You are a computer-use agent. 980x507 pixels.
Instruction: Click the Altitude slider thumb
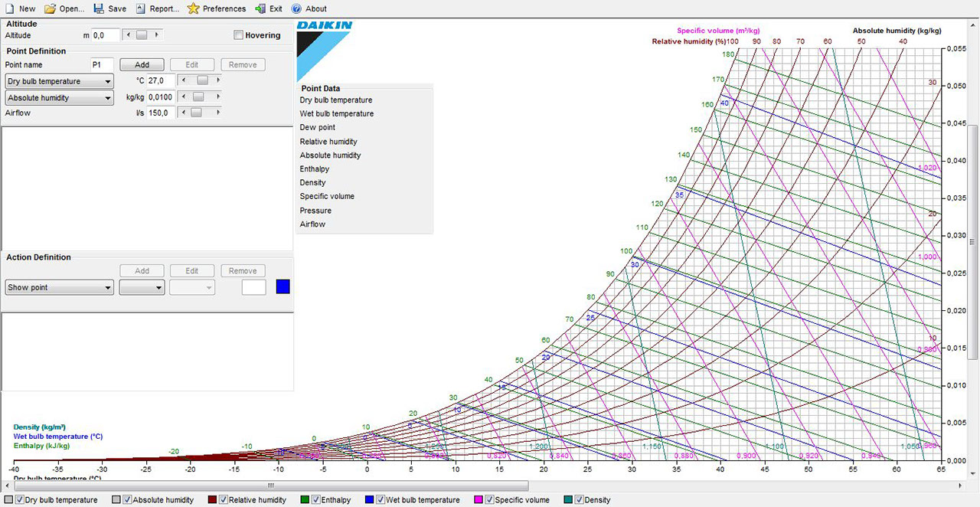142,35
